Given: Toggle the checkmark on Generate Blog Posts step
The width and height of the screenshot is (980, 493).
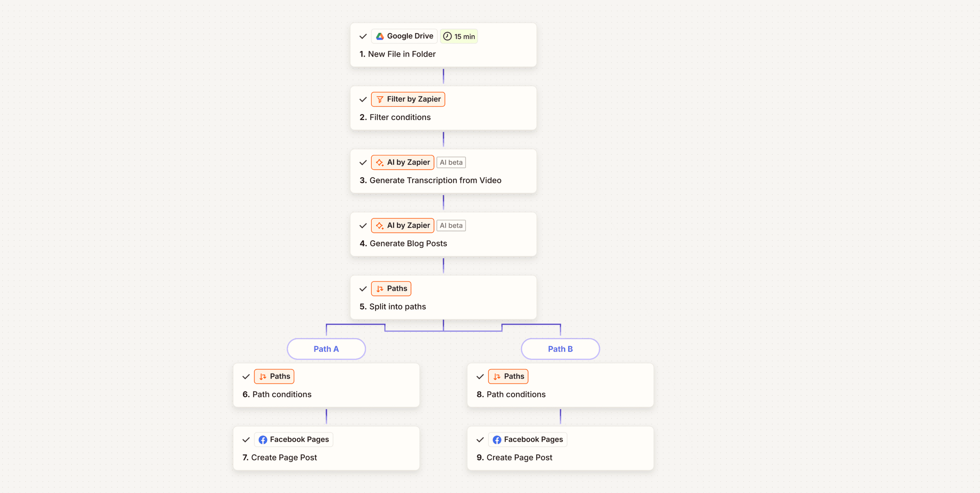Looking at the screenshot, I should [x=363, y=226].
